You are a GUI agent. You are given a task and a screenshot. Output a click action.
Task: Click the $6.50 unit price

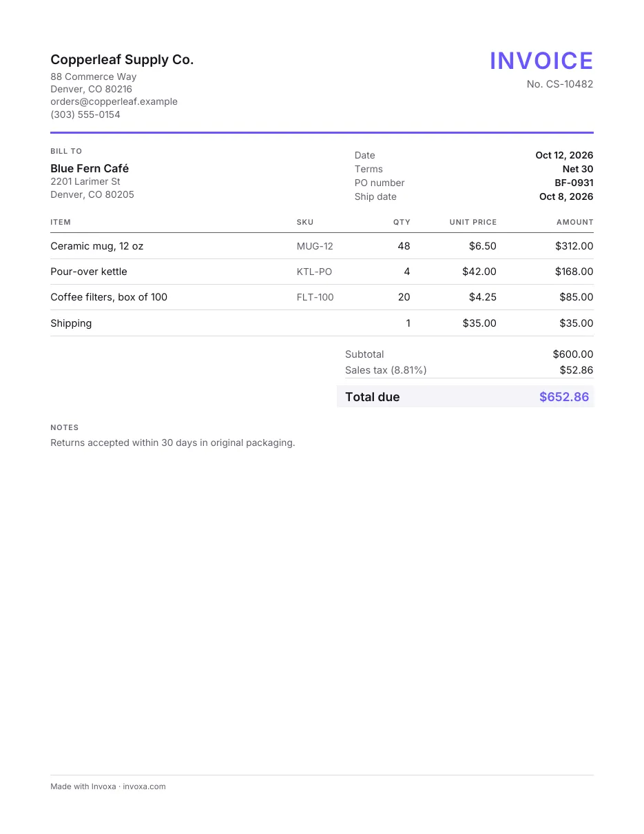[482, 246]
